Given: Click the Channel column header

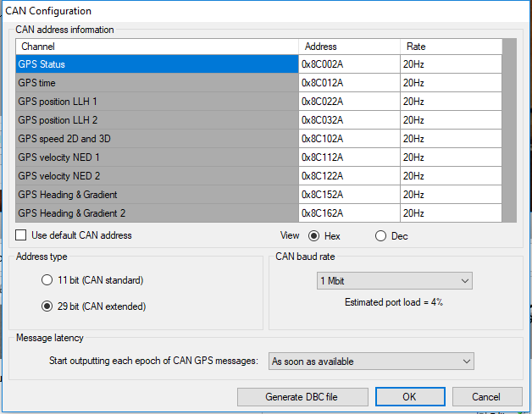Looking at the screenshot, I should pos(157,47).
